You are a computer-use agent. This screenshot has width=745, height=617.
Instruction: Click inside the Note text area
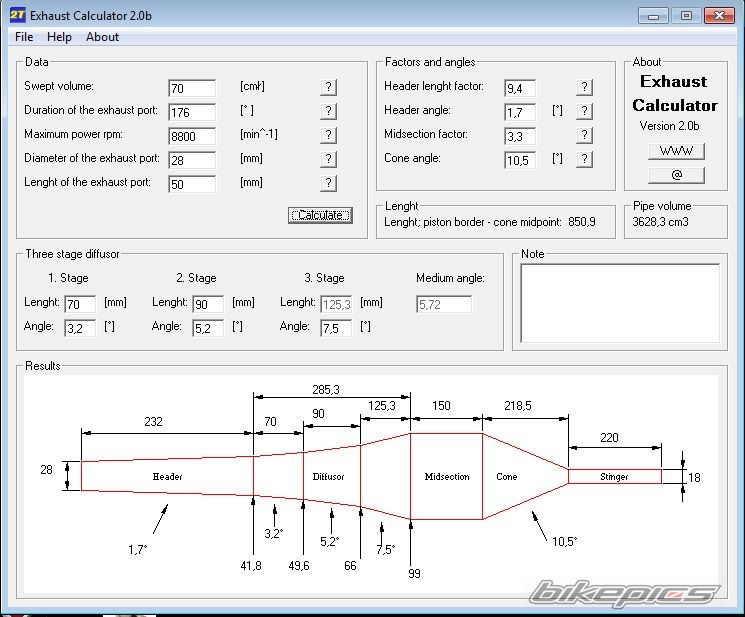pos(620,303)
